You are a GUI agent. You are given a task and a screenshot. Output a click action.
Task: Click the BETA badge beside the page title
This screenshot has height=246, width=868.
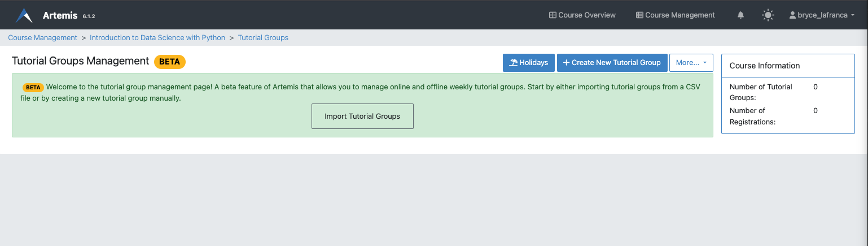tap(170, 62)
